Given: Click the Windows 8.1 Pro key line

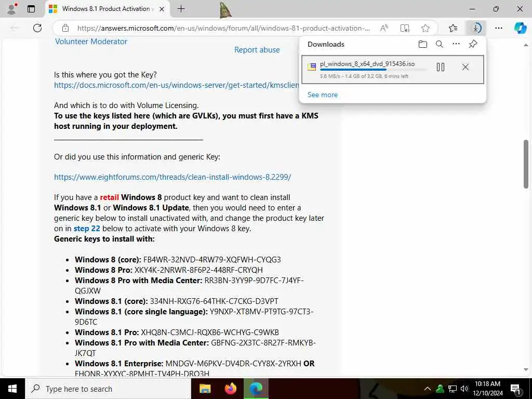Looking at the screenshot, I should coord(177,332).
